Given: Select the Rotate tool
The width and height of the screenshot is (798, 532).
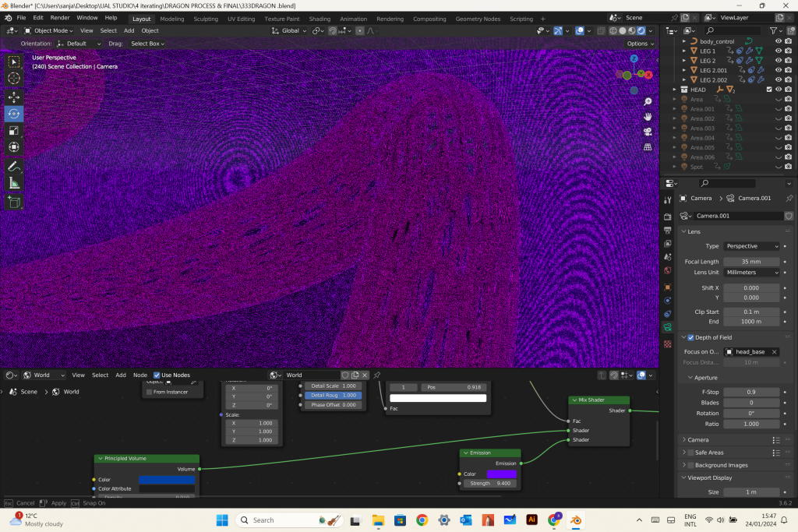Looking at the screenshot, I should tap(14, 114).
